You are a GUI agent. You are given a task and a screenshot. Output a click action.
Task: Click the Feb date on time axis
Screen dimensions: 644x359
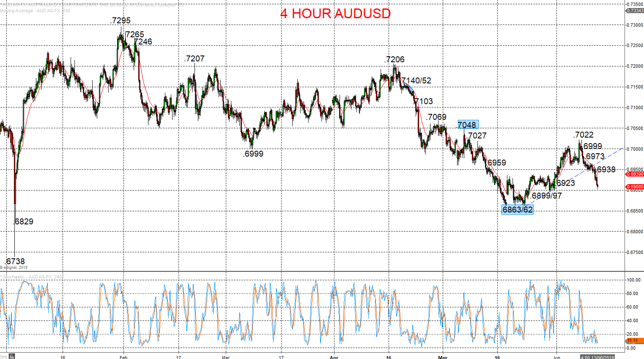pos(123,357)
